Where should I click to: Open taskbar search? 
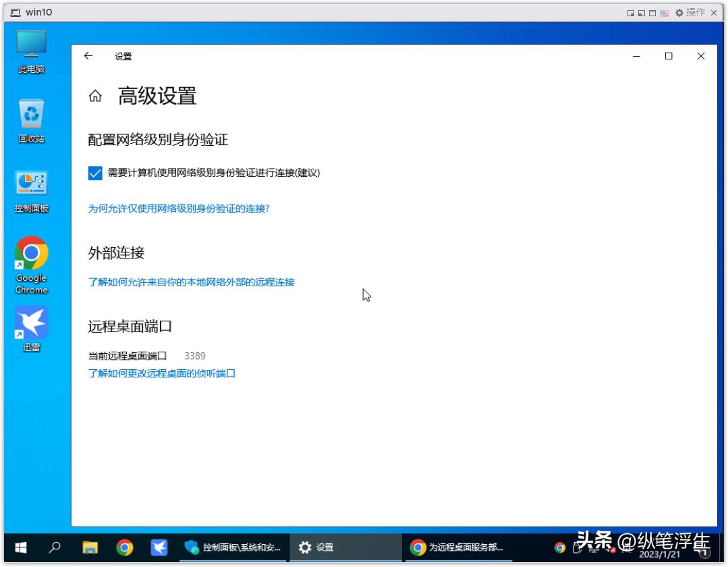pyautogui.click(x=55, y=548)
